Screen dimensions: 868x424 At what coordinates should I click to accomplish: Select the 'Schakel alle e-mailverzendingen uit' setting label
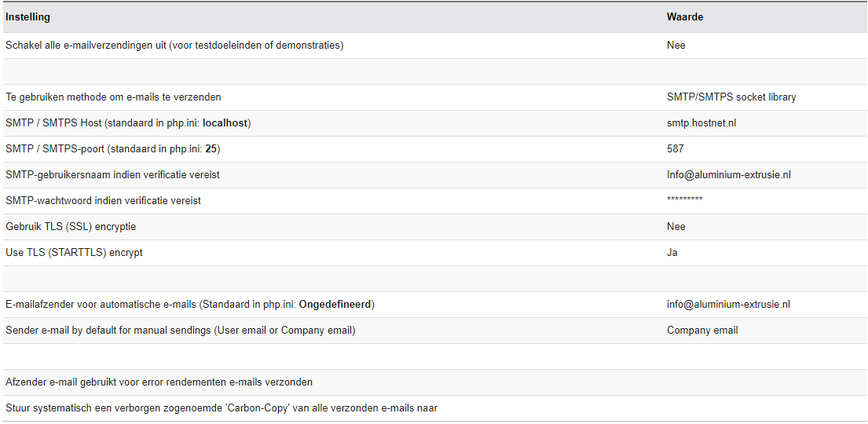174,46
